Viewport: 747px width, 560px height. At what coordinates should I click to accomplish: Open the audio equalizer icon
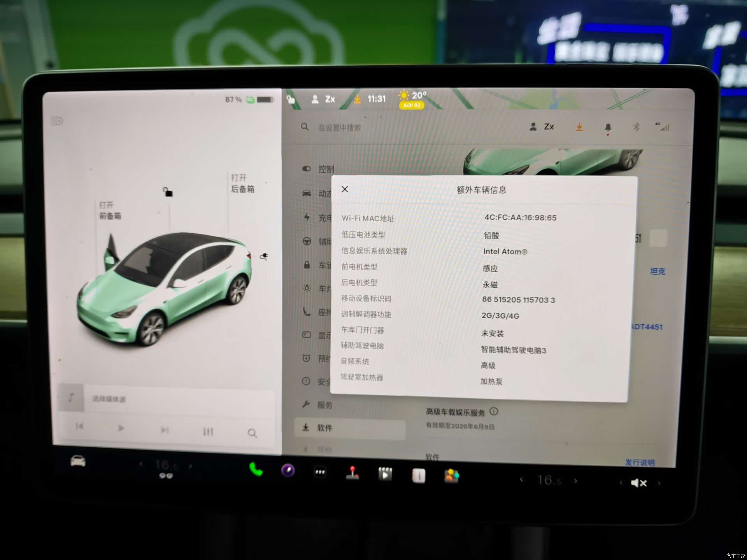tap(208, 432)
